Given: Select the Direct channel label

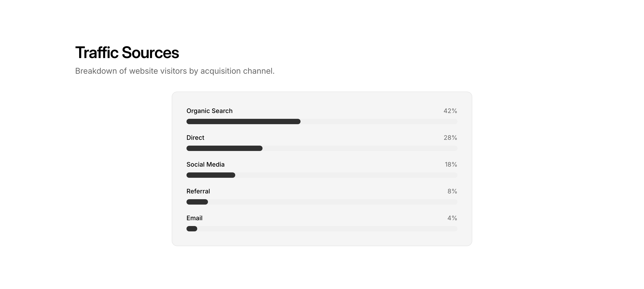Looking at the screenshot, I should tap(195, 138).
